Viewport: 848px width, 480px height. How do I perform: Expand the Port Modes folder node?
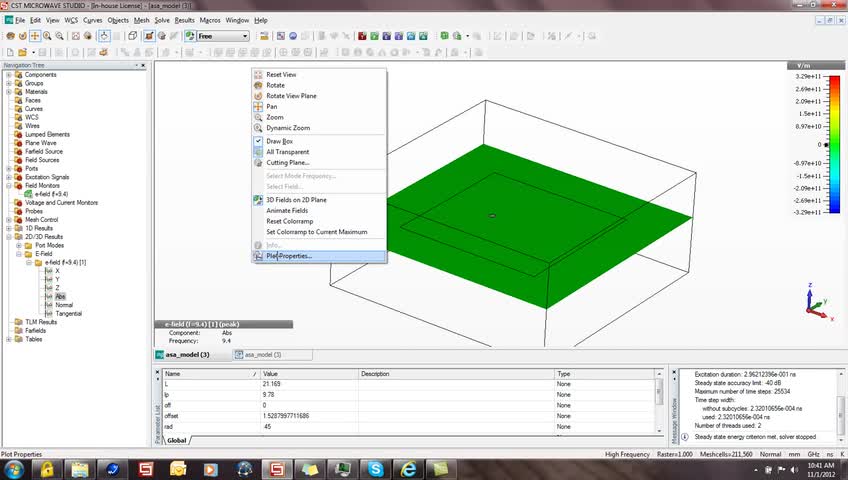[x=19, y=245]
